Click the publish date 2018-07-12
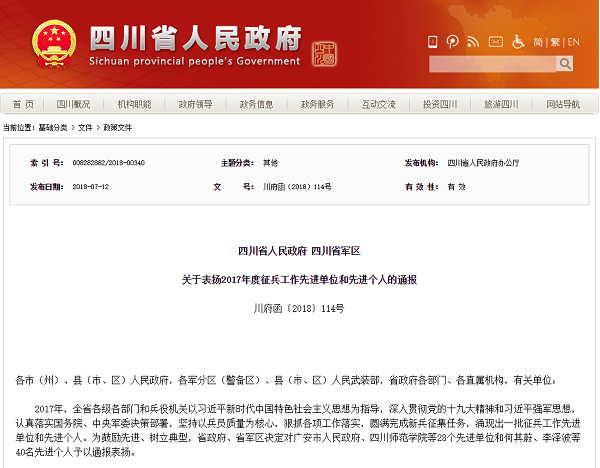Image resolution: width=600 pixels, height=468 pixels. (x=91, y=187)
